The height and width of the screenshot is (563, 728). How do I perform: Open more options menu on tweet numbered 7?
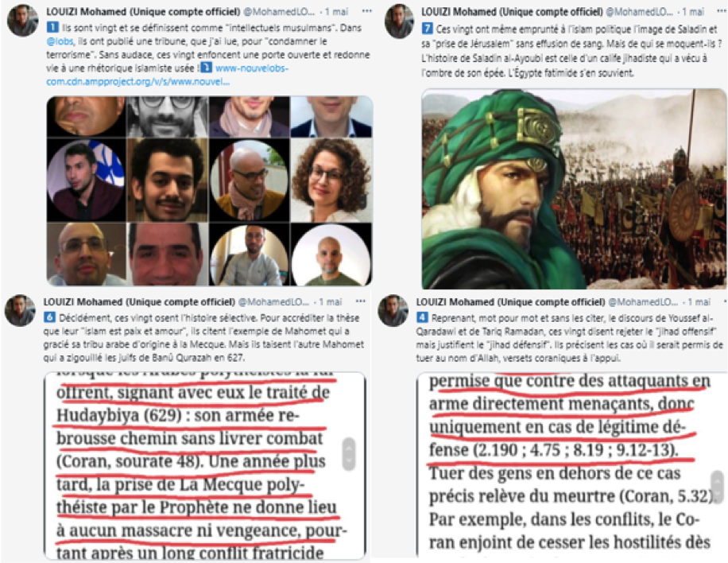(722, 11)
